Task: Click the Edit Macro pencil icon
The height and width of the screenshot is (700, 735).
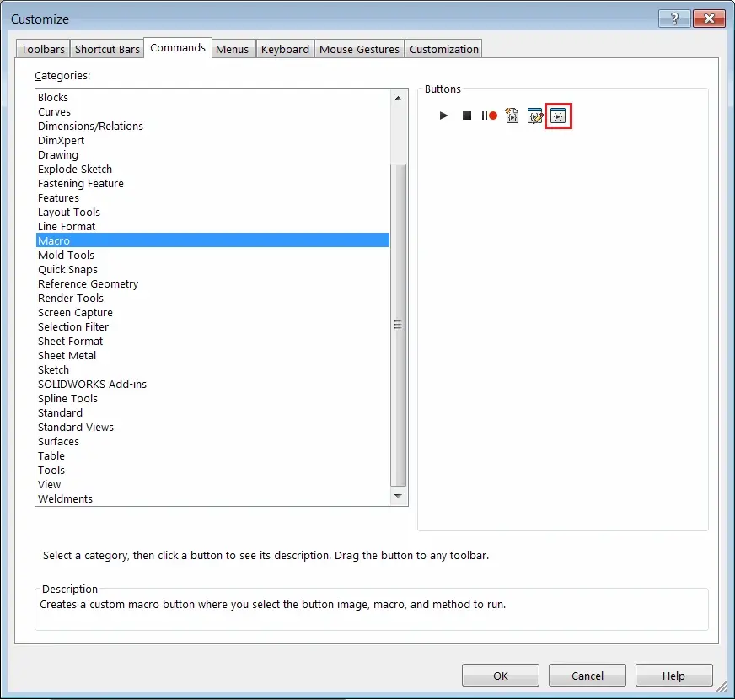Action: (x=535, y=116)
